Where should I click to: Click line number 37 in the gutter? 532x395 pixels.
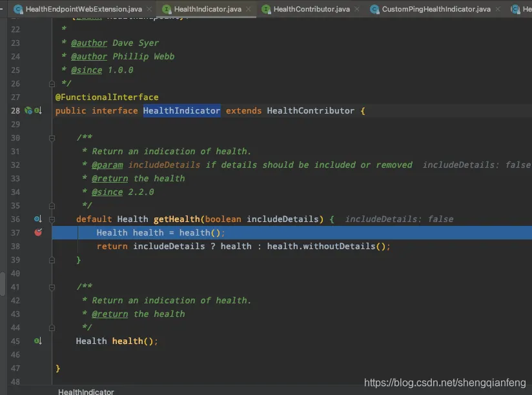coord(15,232)
